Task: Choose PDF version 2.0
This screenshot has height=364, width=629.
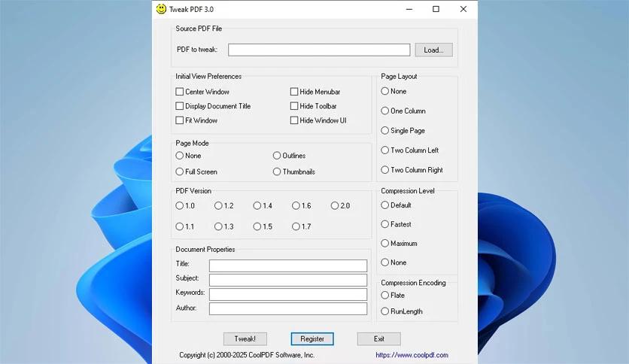Action: (x=335, y=205)
